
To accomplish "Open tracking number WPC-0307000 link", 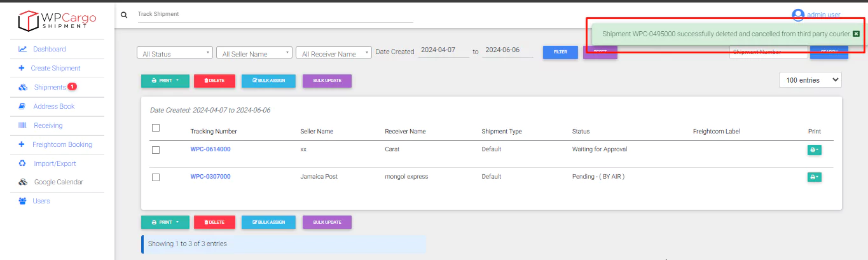I will pyautogui.click(x=210, y=177).
